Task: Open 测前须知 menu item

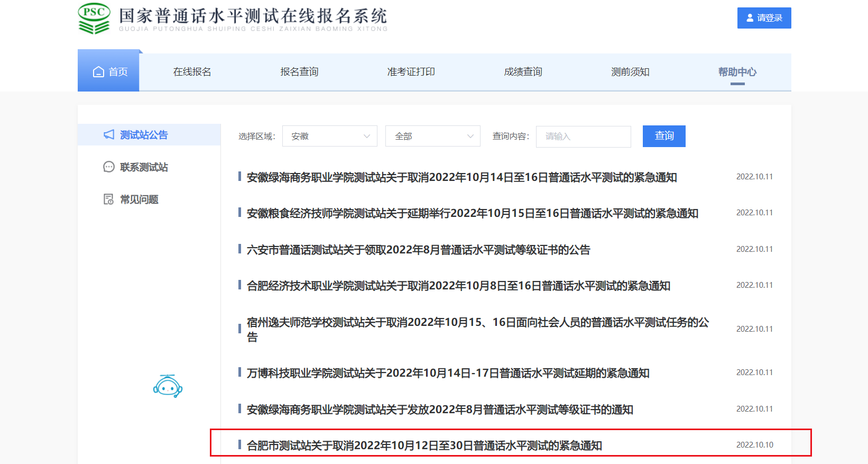Action: [630, 72]
